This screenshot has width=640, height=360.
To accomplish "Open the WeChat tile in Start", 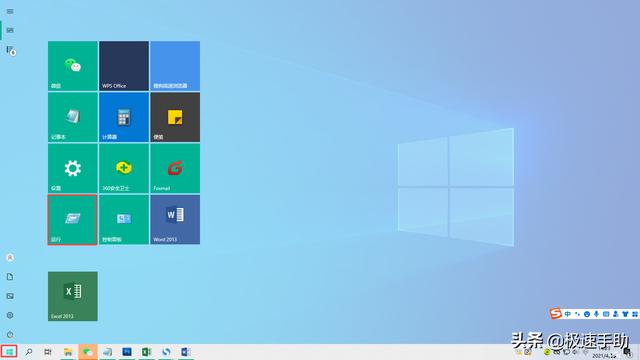I will click(73, 66).
